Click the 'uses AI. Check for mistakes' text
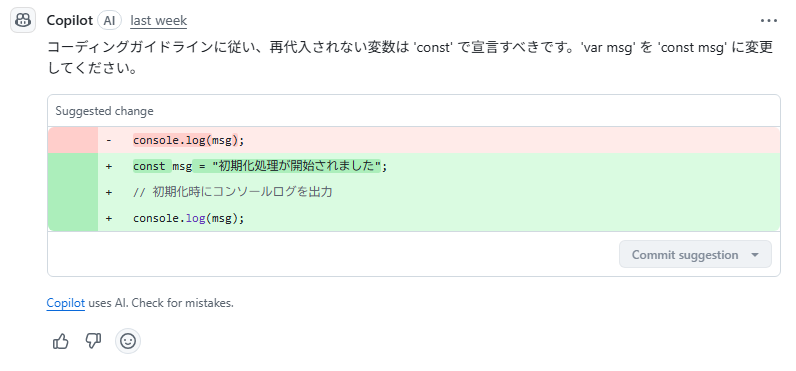The width and height of the screenshot is (796, 371). (161, 303)
